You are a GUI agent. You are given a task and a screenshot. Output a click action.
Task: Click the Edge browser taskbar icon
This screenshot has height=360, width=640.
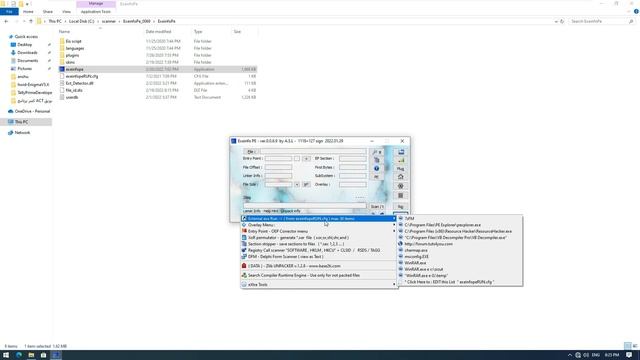[19, 355]
